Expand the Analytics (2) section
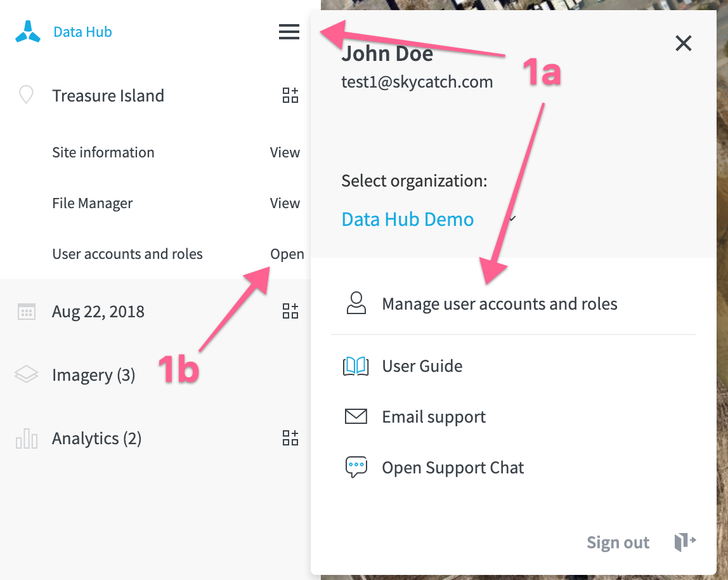This screenshot has width=728, height=580. tap(96, 438)
